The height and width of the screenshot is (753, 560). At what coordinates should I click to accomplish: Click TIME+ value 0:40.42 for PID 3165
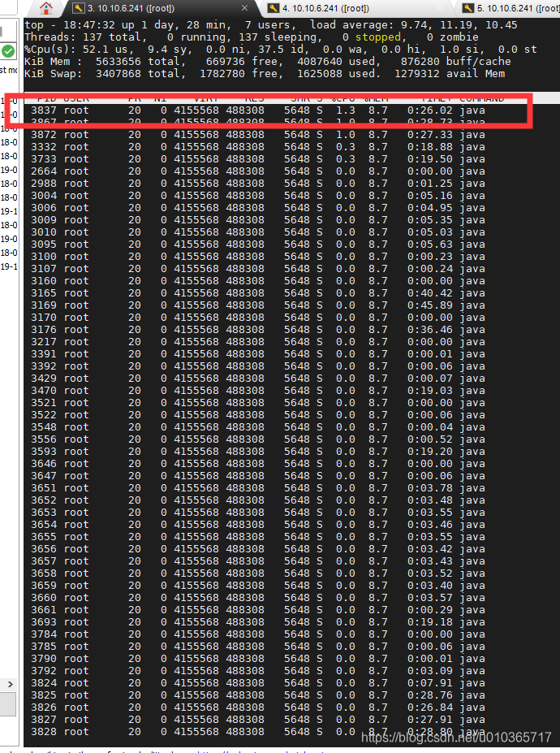(x=430, y=293)
